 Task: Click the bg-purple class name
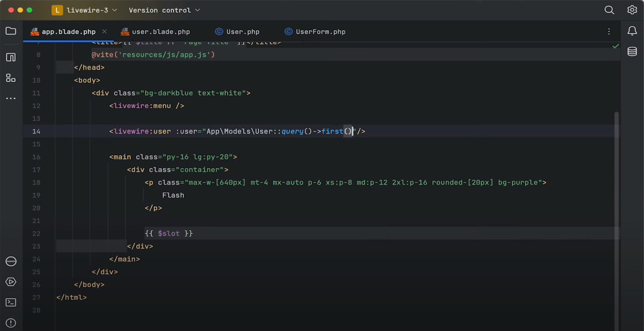click(x=518, y=182)
